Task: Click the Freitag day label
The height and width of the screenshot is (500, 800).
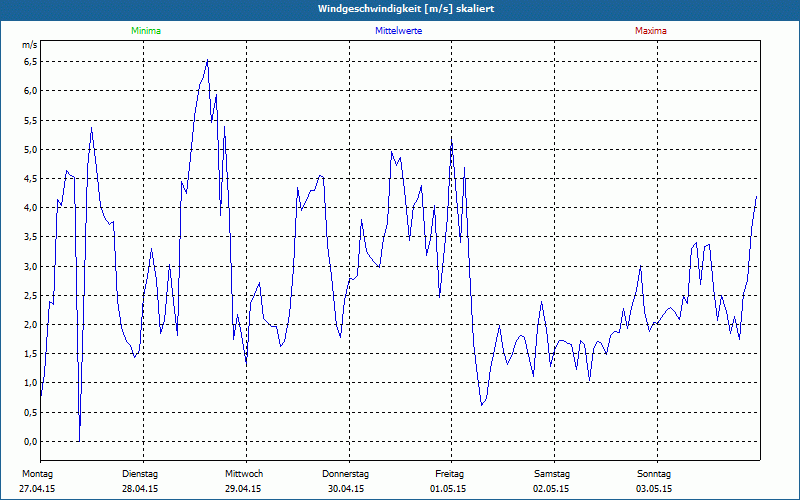Action: [449, 474]
